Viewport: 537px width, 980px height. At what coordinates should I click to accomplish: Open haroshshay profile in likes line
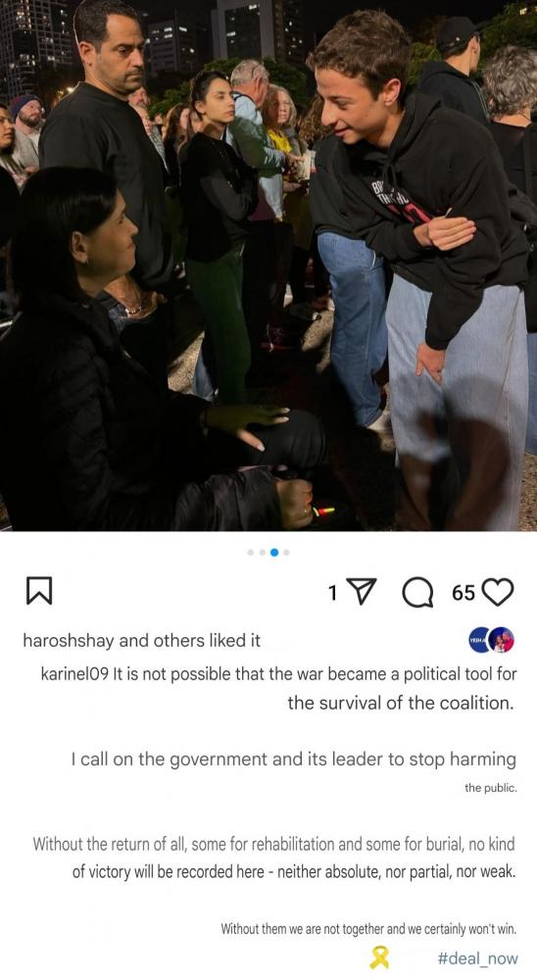(70, 641)
